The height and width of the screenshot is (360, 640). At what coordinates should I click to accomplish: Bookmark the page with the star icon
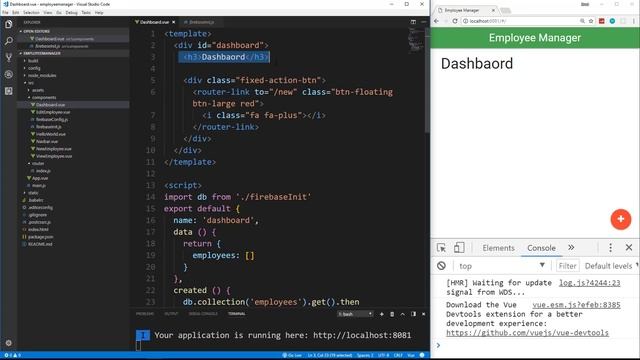[591, 21]
